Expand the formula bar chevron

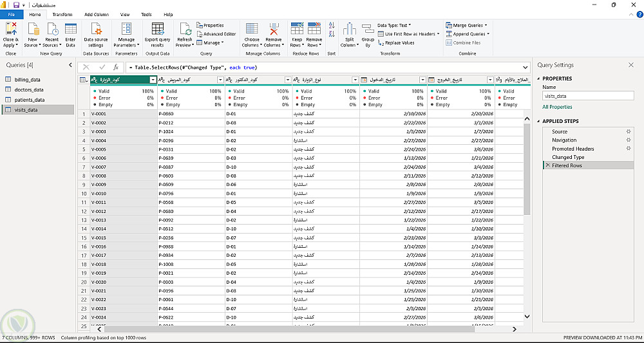point(524,68)
